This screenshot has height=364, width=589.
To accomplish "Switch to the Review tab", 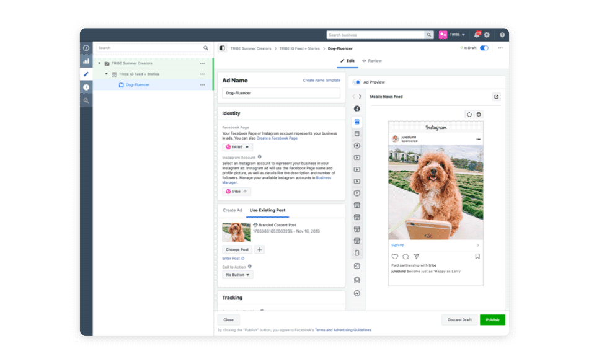I will [x=371, y=61].
